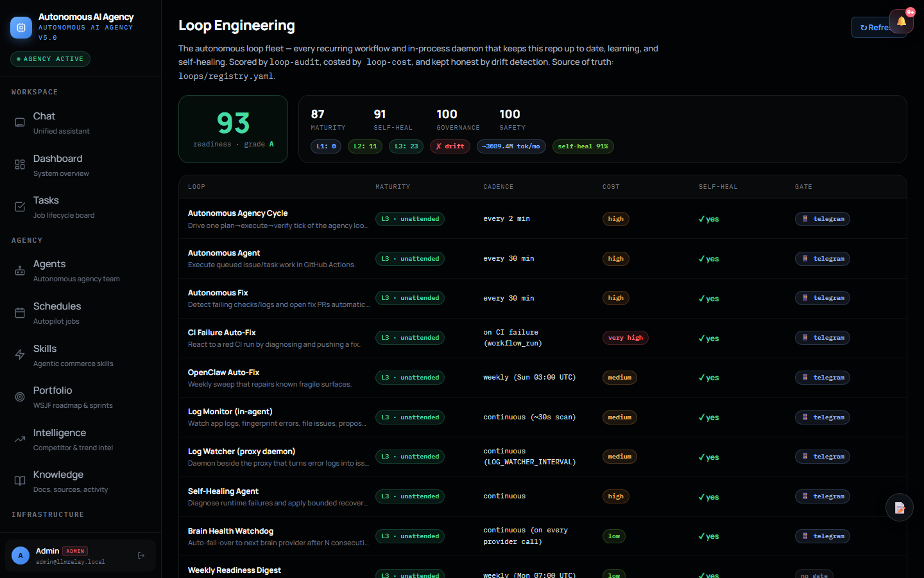Image resolution: width=924 pixels, height=578 pixels.
Task: Click the Schedules calendar icon
Action: coord(20,313)
